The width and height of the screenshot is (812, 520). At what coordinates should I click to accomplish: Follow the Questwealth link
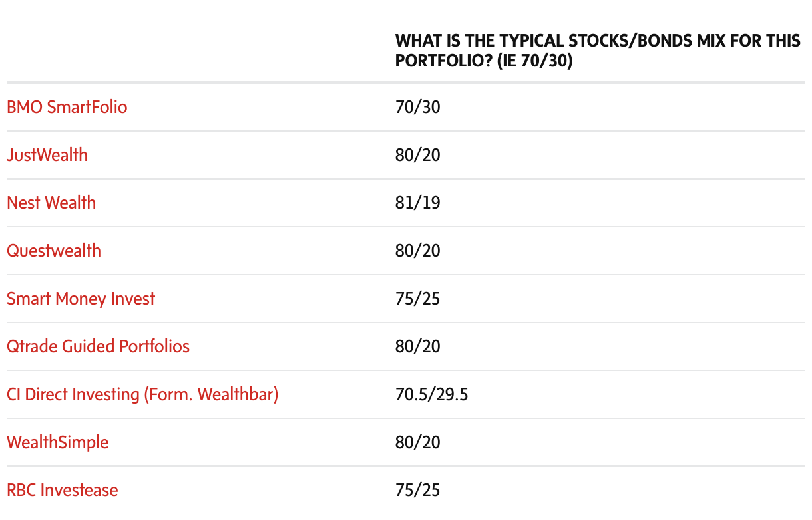pos(54,251)
